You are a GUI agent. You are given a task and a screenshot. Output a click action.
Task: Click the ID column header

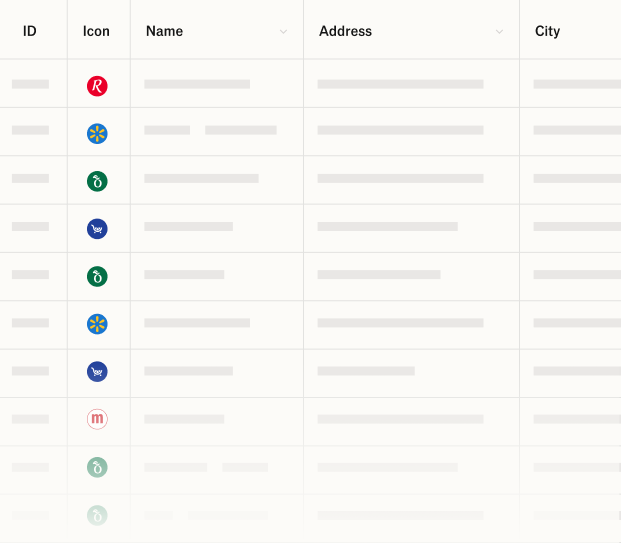[x=30, y=31]
